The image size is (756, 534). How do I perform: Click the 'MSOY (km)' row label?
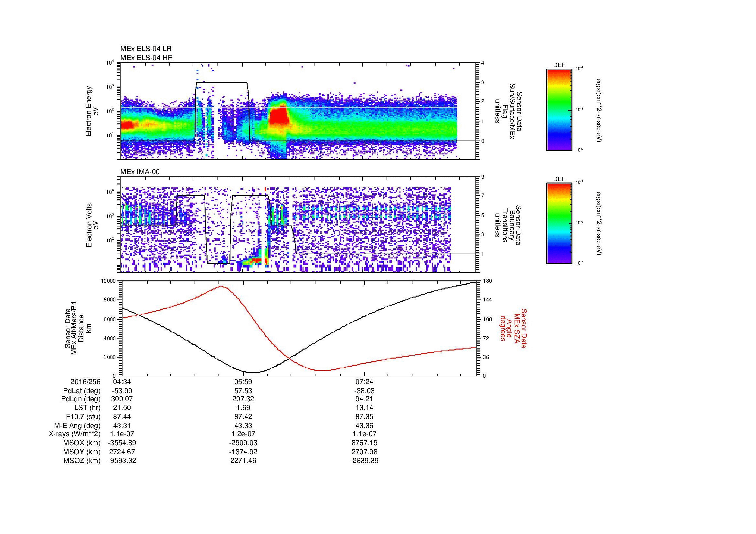coord(82,452)
